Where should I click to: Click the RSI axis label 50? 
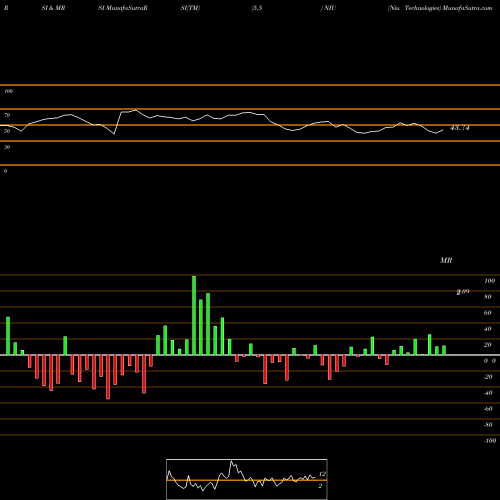(x=7, y=131)
